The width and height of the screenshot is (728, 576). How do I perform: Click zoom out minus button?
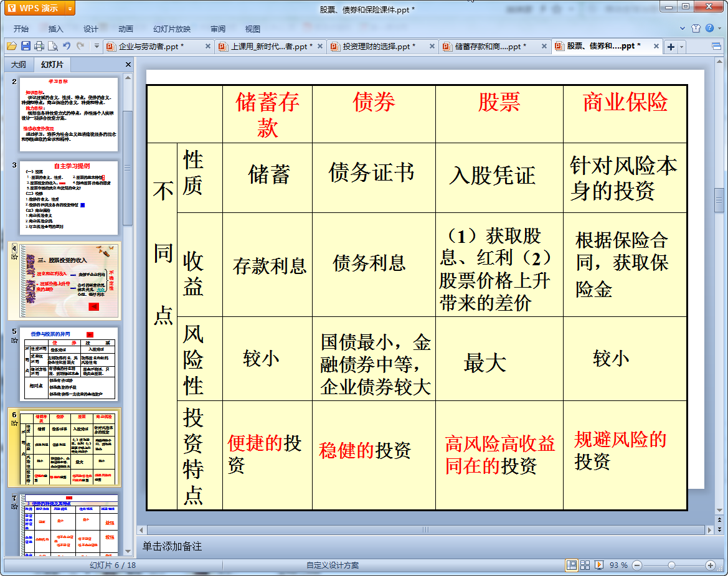[637, 565]
